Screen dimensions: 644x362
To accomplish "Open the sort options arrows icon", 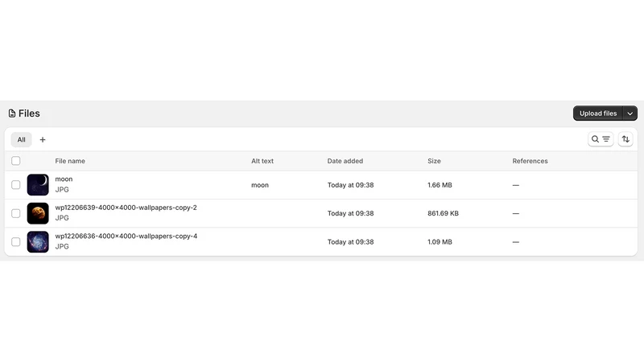I will pos(625,139).
